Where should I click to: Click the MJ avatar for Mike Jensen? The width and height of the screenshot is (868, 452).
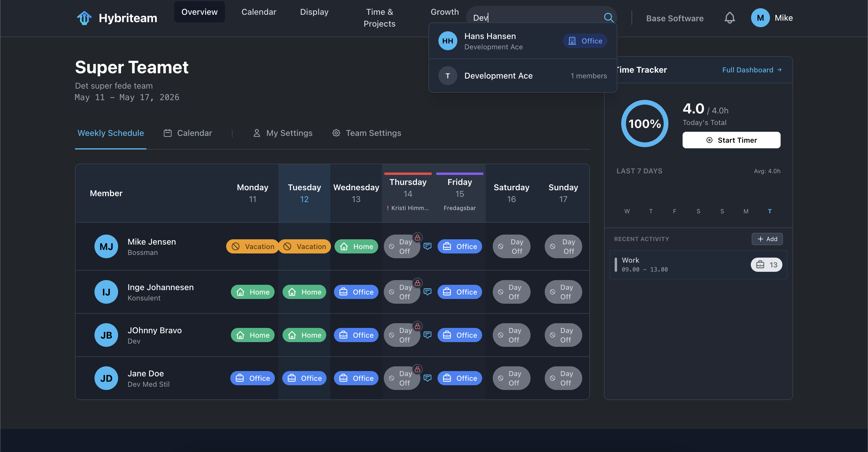pyautogui.click(x=106, y=246)
